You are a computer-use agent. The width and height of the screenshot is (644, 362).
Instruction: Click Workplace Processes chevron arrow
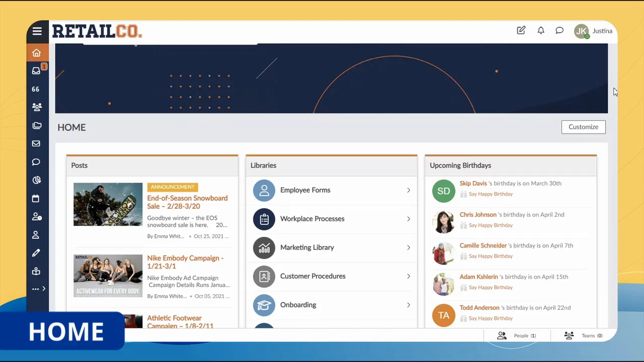pyautogui.click(x=409, y=219)
